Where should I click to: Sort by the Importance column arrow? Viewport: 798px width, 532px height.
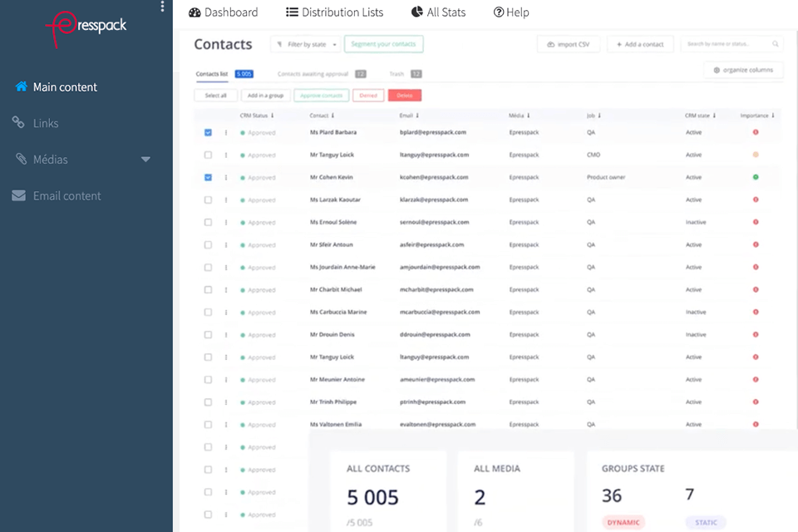click(x=772, y=116)
